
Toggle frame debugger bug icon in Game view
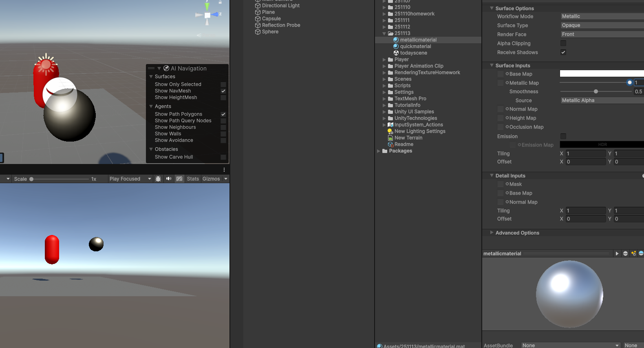click(x=158, y=179)
